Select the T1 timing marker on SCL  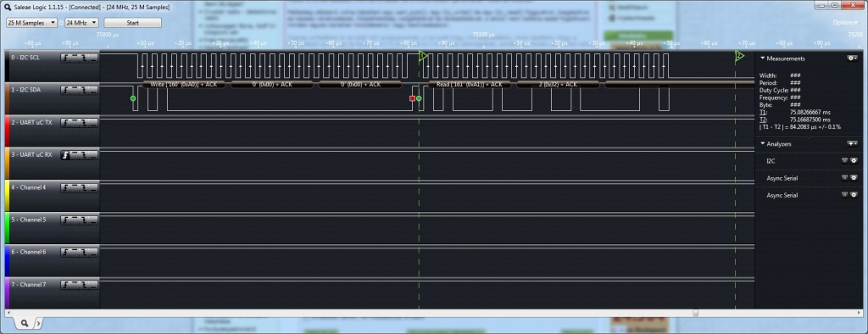[423, 55]
